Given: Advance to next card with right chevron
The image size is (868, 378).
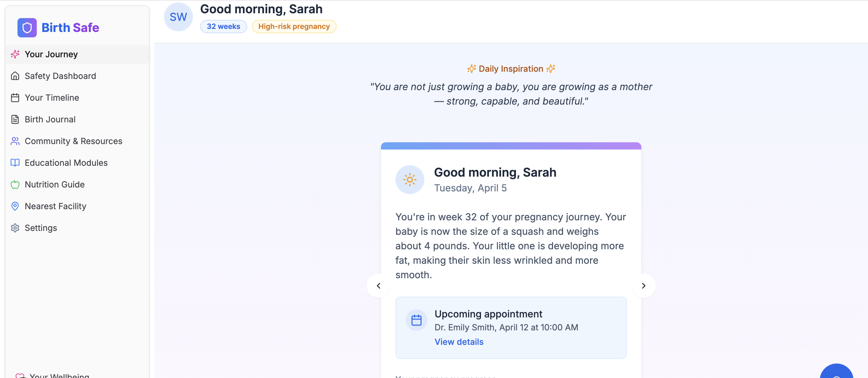Looking at the screenshot, I should tap(643, 286).
